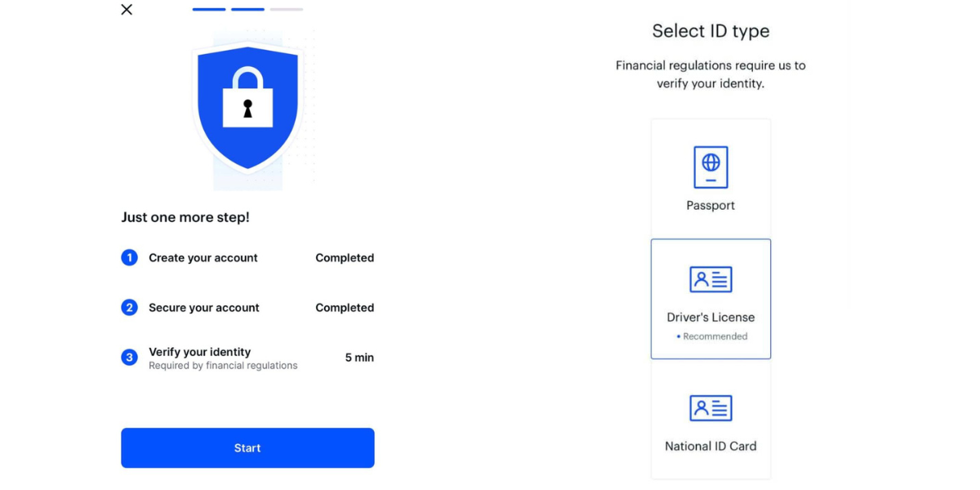Select Passport as your ID type
Image resolution: width=980 pixels, height=490 pixels.
pos(710,177)
